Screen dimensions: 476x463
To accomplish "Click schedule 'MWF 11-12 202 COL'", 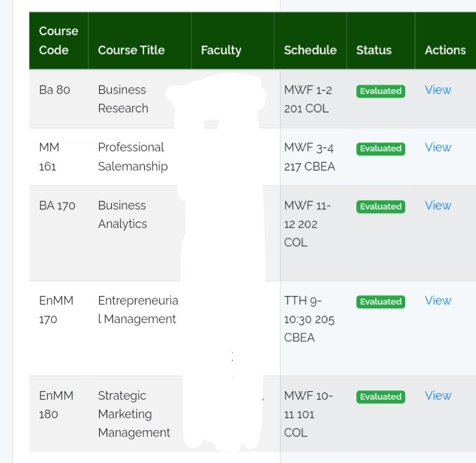I will coord(307,224).
